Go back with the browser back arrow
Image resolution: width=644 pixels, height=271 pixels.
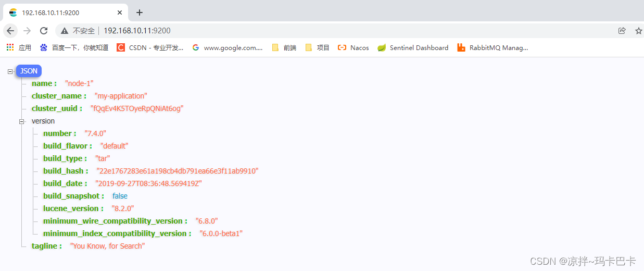click(x=10, y=31)
